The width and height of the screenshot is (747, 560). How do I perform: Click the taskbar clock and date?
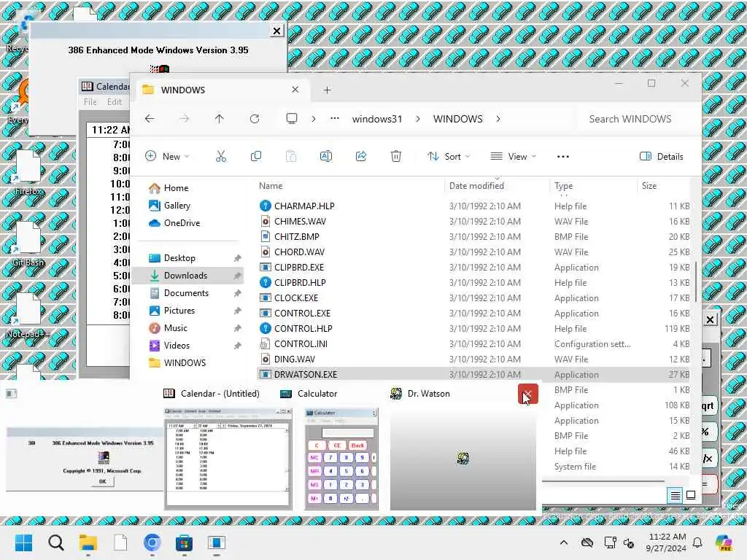(x=666, y=542)
